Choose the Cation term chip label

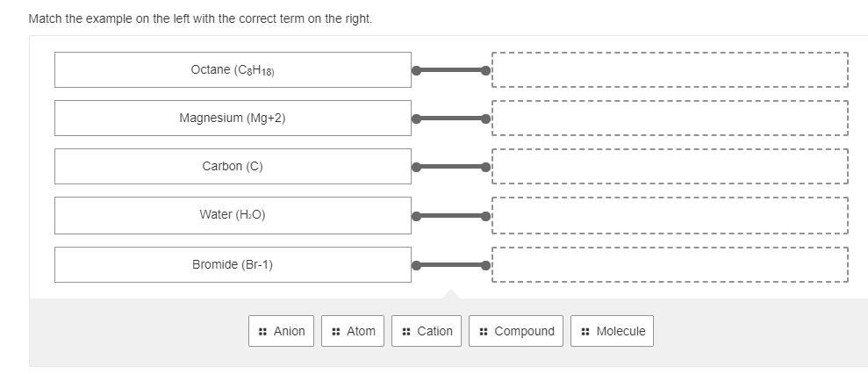434,331
